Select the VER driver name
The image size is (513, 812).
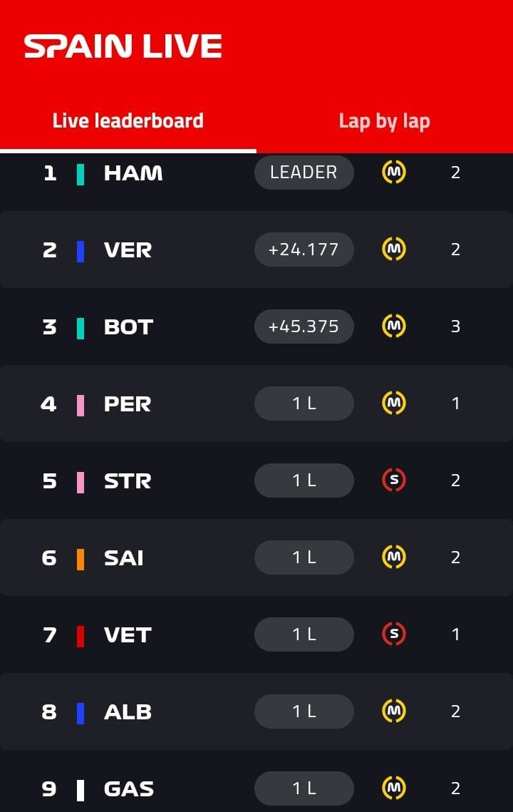pyautogui.click(x=128, y=250)
